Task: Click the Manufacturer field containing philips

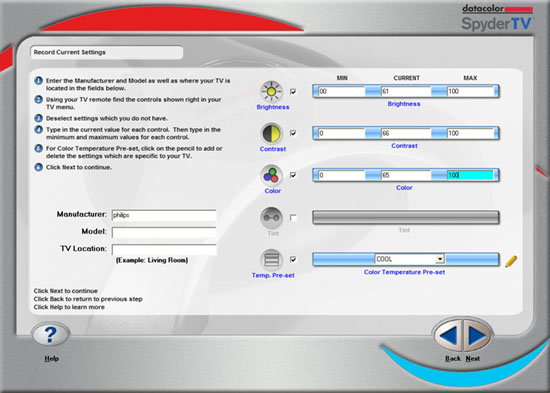Action: pyautogui.click(x=164, y=215)
